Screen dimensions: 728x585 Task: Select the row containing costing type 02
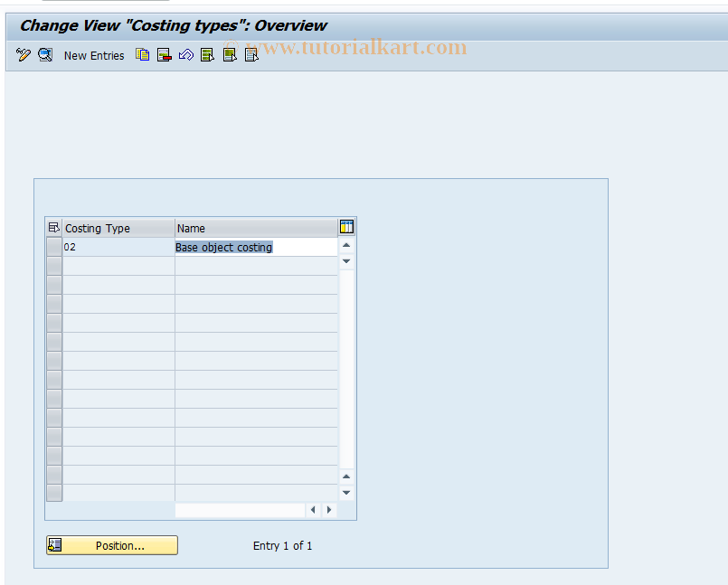pos(53,246)
